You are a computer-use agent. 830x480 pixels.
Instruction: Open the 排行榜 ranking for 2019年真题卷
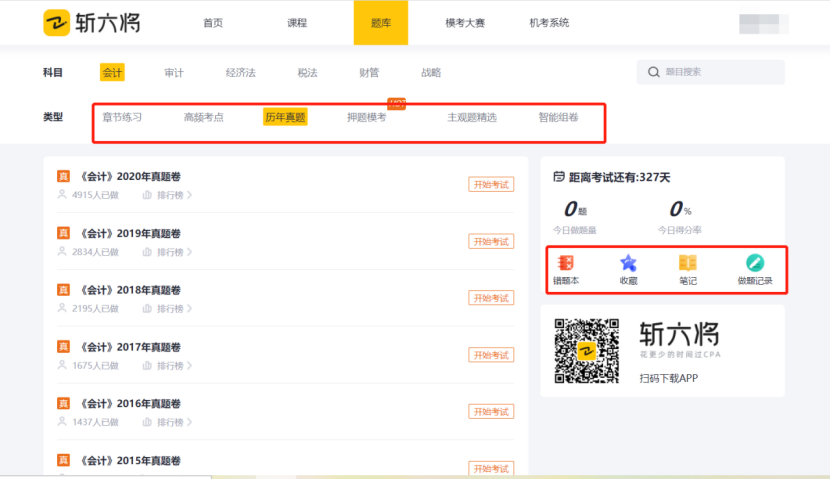point(167,252)
